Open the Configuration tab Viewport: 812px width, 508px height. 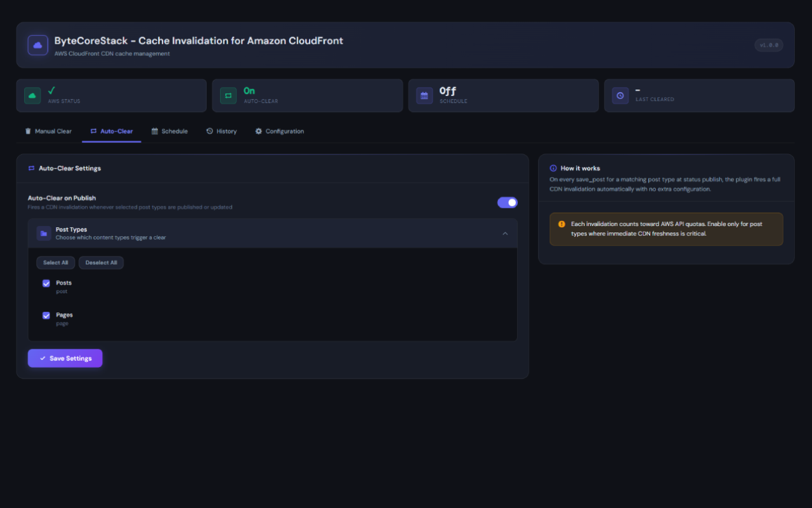279,131
